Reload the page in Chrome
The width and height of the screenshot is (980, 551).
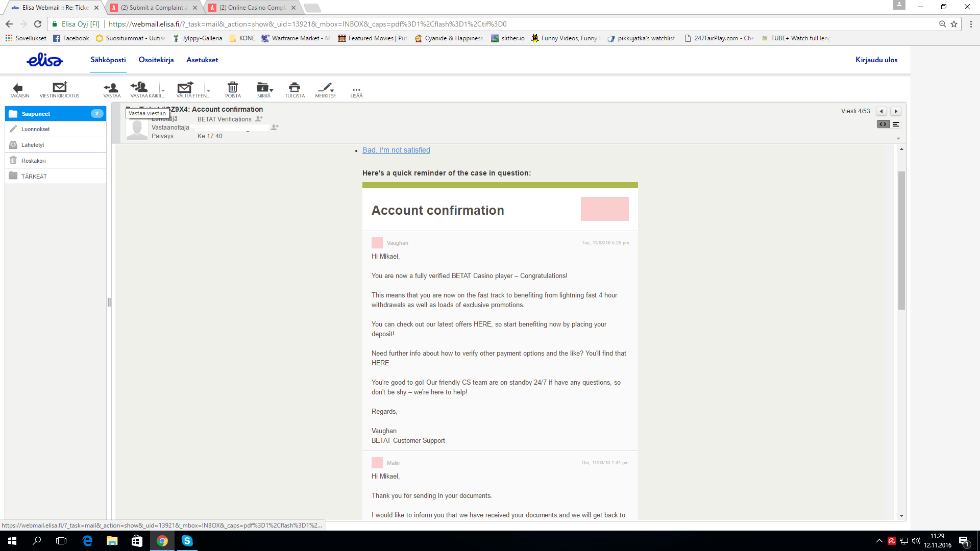coord(38,24)
